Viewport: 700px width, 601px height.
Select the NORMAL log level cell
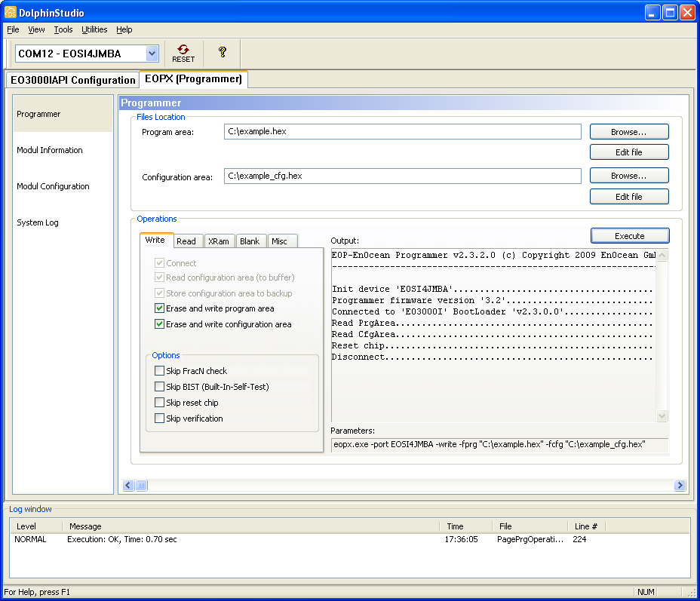click(x=30, y=539)
